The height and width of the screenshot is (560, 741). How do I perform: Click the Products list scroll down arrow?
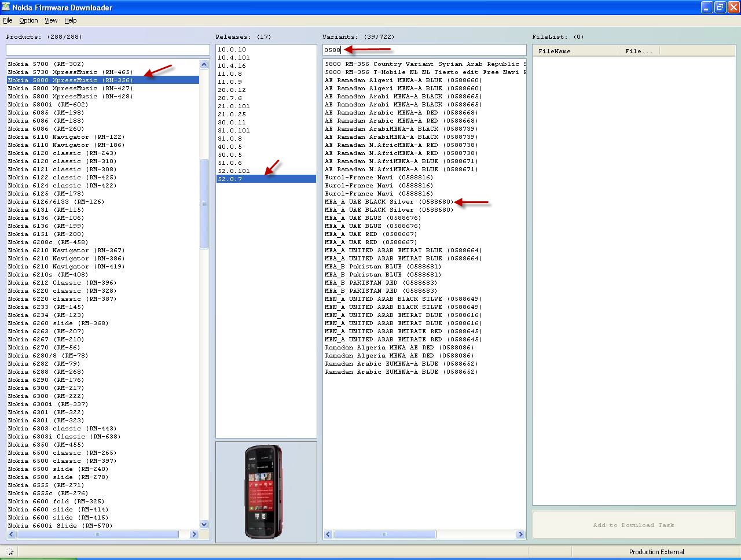tap(204, 525)
